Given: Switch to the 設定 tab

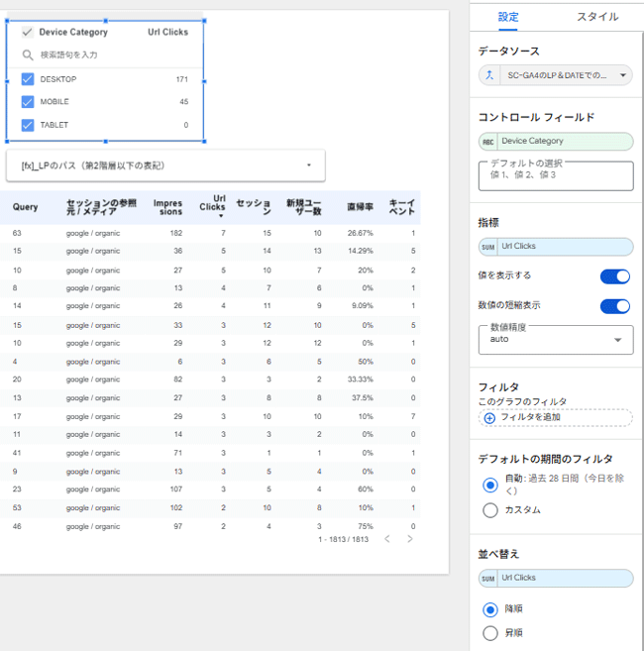Looking at the screenshot, I should tap(508, 17).
